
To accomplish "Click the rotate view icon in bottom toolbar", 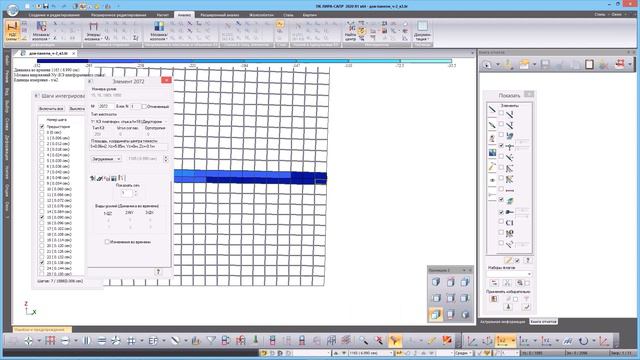I will pos(584,340).
